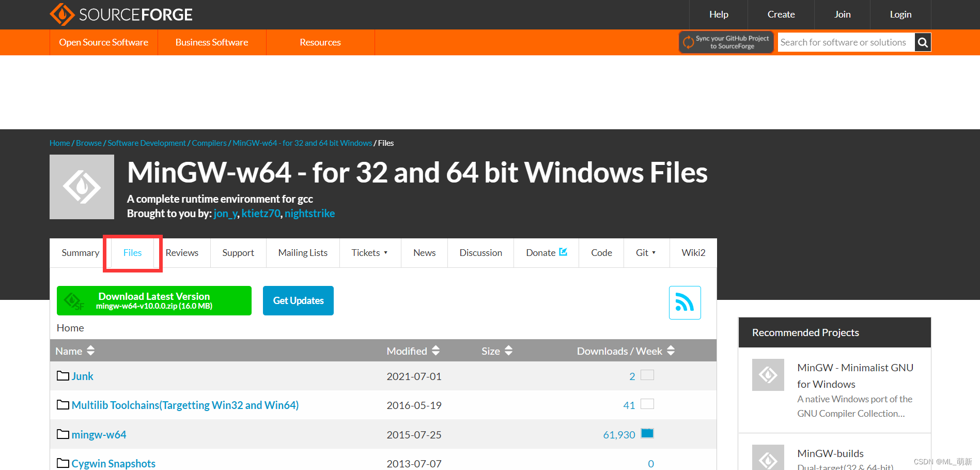Click the SourceForge logo

click(121, 14)
